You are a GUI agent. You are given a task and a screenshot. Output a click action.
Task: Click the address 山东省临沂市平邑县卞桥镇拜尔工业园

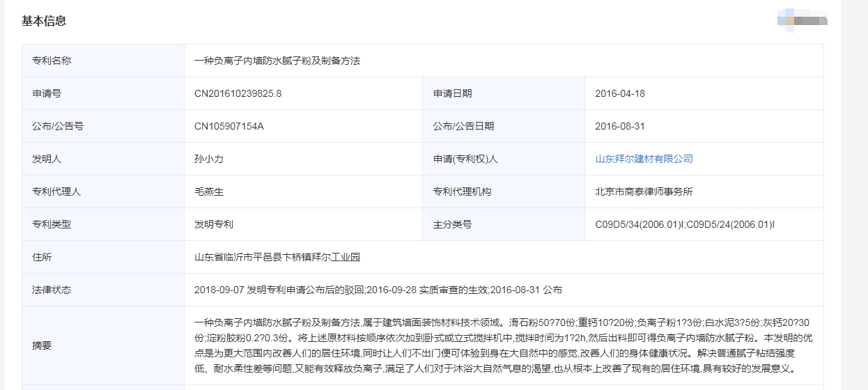pos(277,257)
